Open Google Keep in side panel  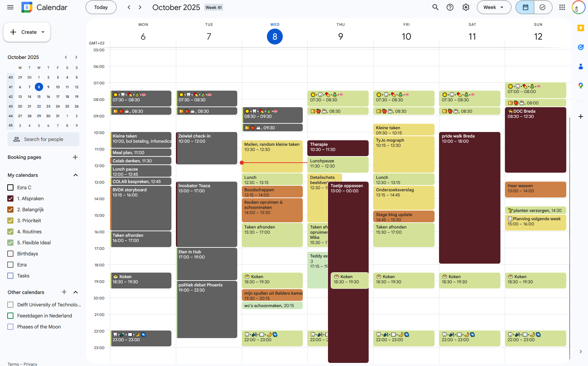(x=581, y=28)
